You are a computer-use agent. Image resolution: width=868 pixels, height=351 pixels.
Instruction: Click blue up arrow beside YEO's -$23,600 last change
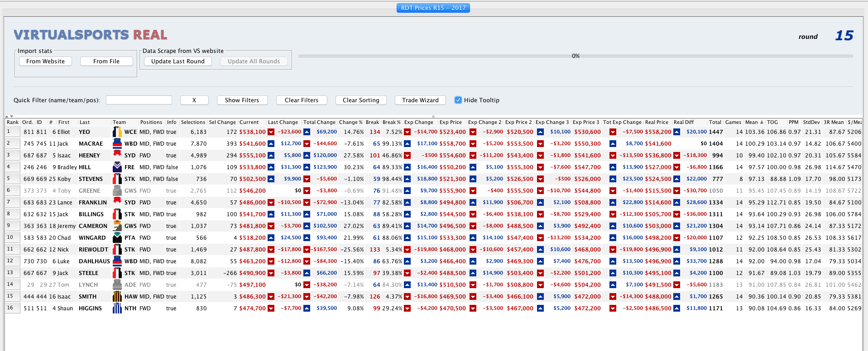coord(307,132)
